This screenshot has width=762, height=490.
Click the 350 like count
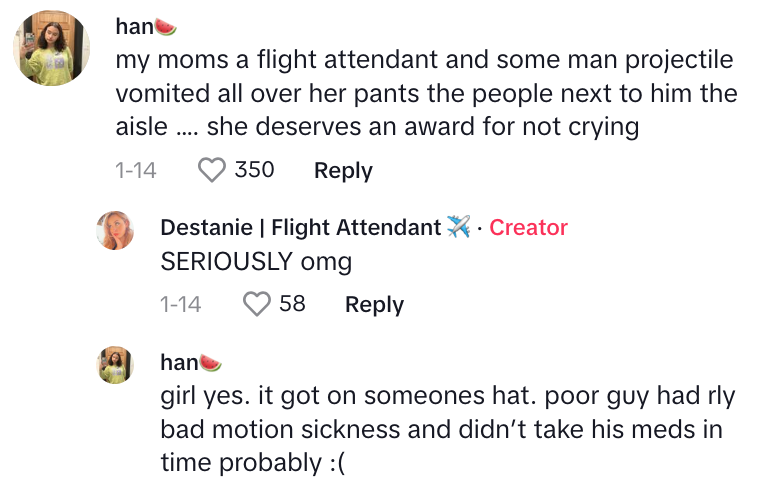point(254,170)
